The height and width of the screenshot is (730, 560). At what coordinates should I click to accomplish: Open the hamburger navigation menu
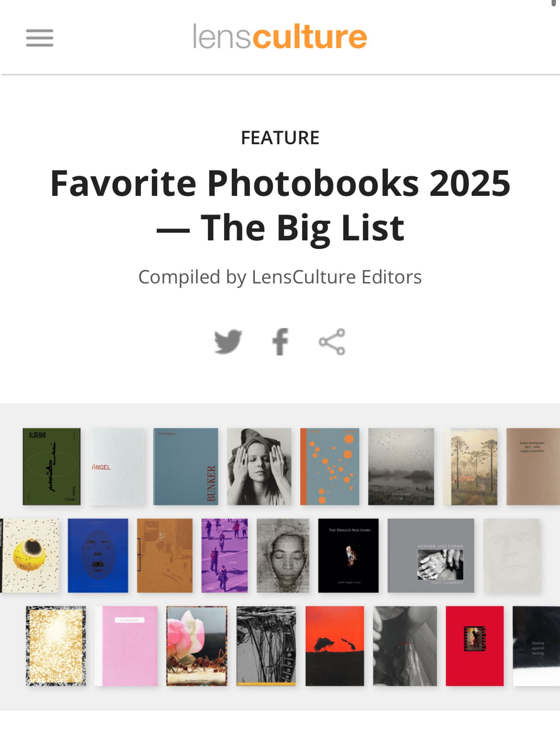pos(40,38)
